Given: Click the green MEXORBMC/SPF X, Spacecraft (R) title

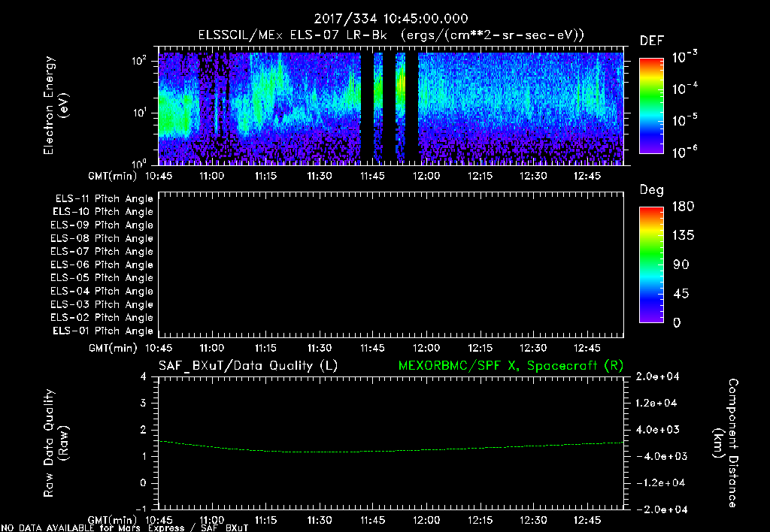Looking at the screenshot, I should [511, 366].
